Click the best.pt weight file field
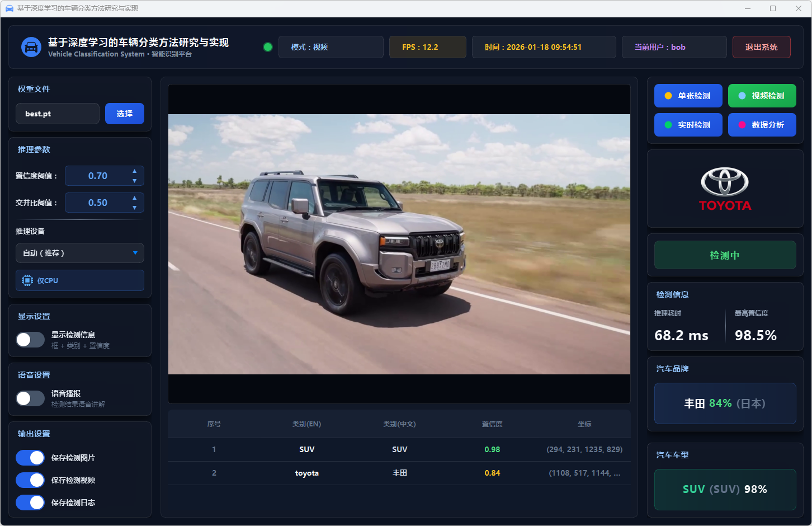Screen dimensions: 812x526 (x=58, y=114)
